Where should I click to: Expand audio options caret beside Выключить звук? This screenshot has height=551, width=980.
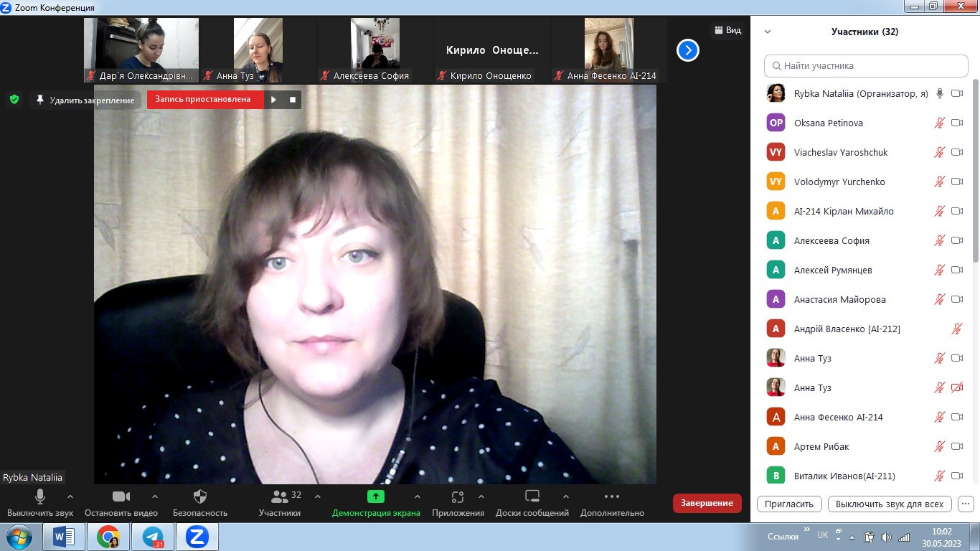click(x=70, y=496)
